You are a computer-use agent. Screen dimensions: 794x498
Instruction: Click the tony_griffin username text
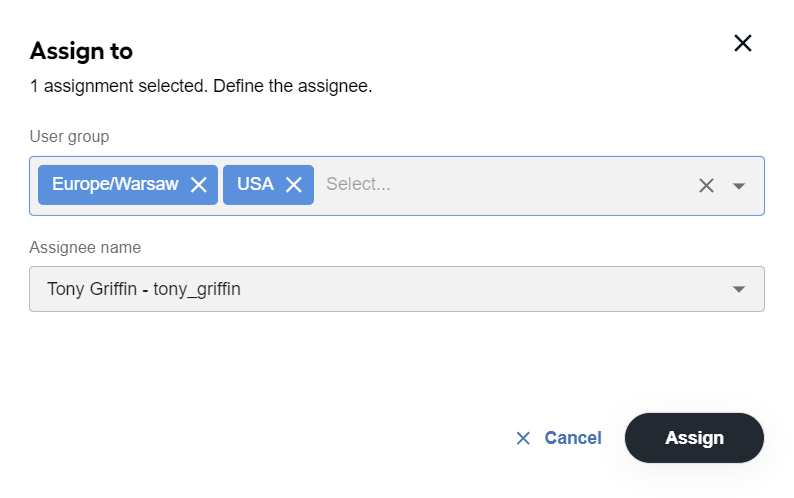[x=197, y=289]
